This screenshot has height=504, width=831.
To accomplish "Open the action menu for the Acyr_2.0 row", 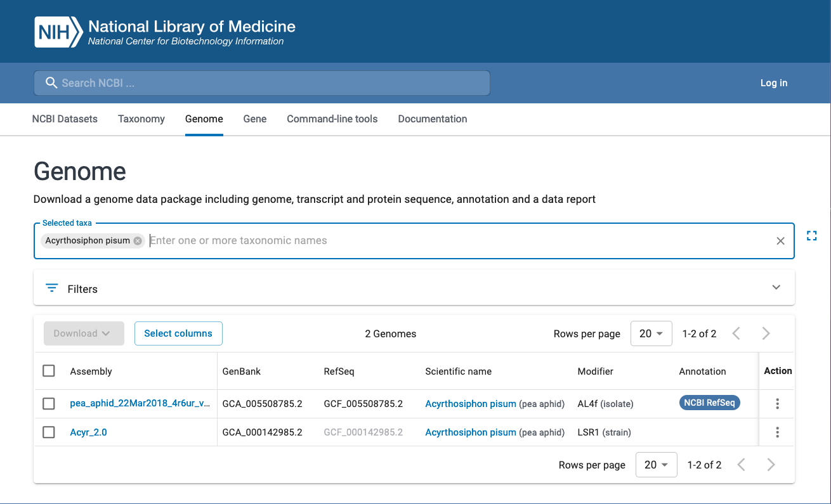I will (777, 432).
